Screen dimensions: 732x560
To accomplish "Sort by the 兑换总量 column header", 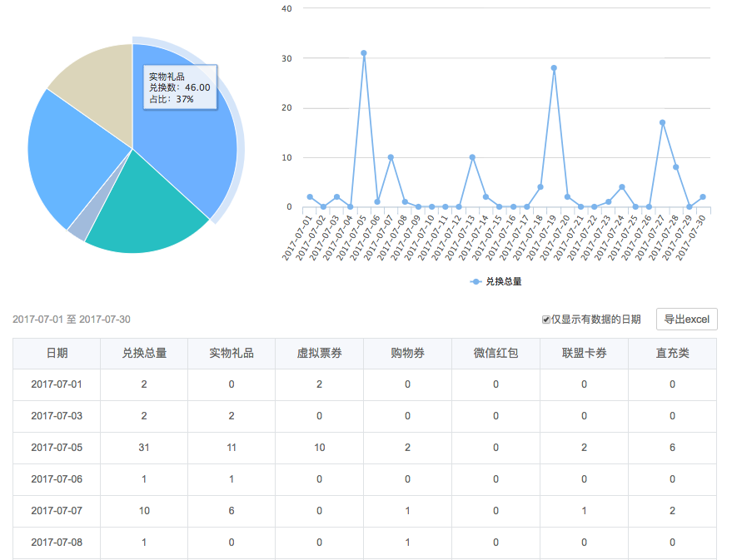I will (x=144, y=354).
